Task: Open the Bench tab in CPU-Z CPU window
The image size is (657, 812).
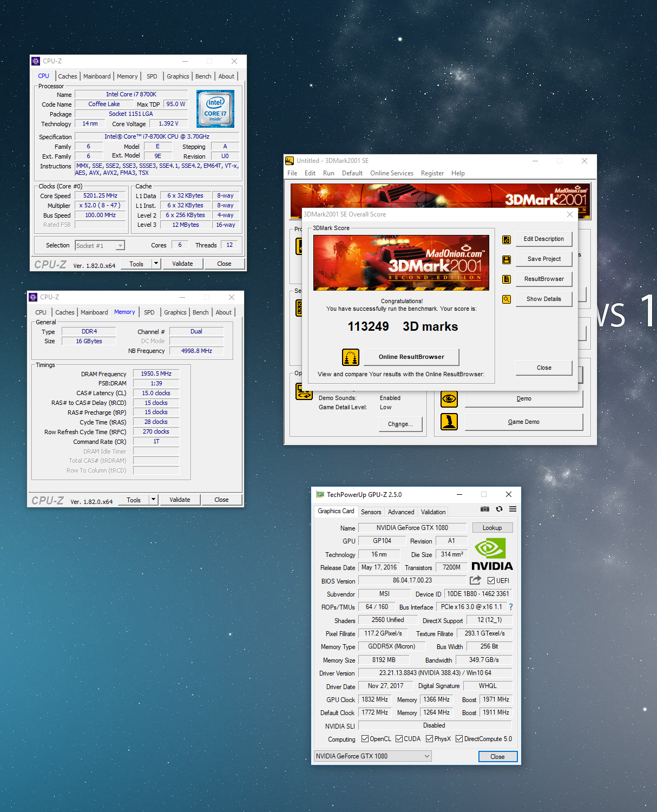Action: (x=203, y=76)
